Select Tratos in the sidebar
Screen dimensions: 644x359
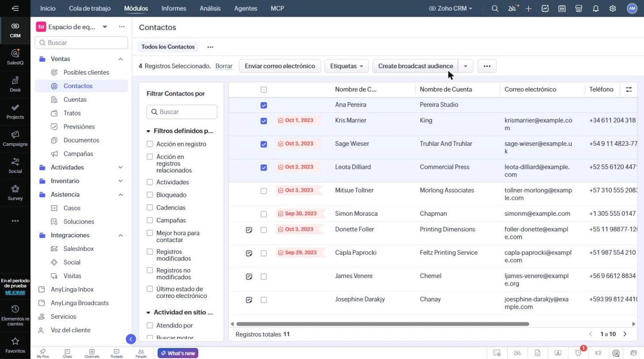[x=72, y=113]
